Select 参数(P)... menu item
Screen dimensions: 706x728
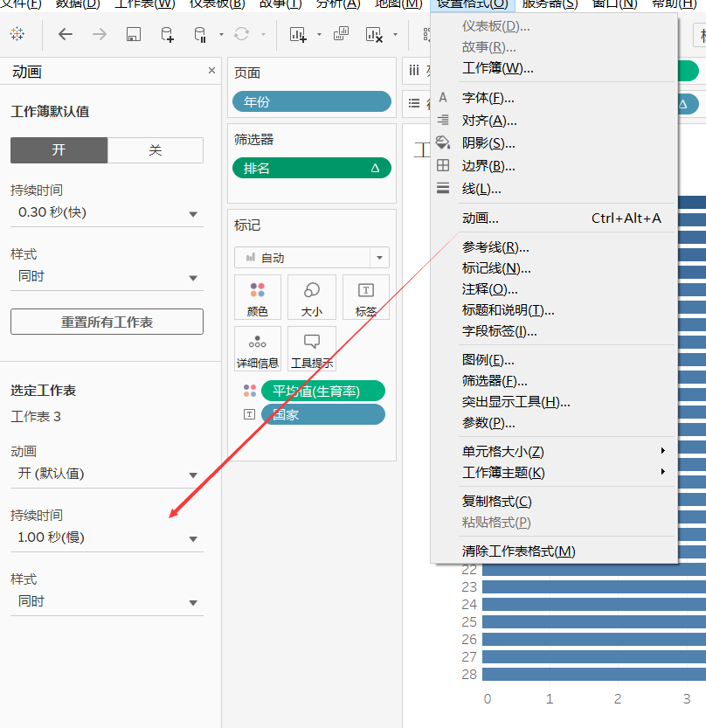pos(554,423)
